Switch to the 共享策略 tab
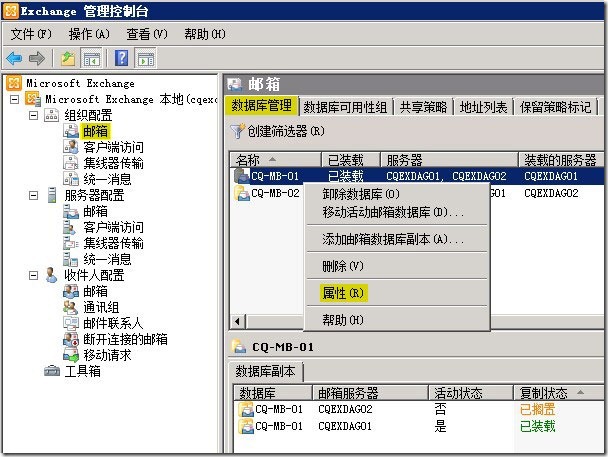 pyautogui.click(x=423, y=107)
